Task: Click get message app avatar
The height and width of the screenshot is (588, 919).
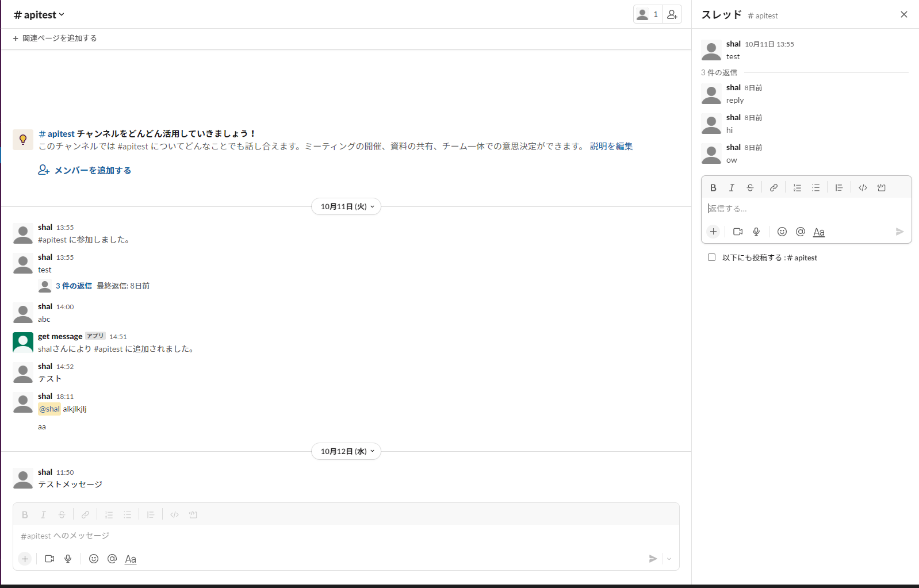Action: click(23, 343)
